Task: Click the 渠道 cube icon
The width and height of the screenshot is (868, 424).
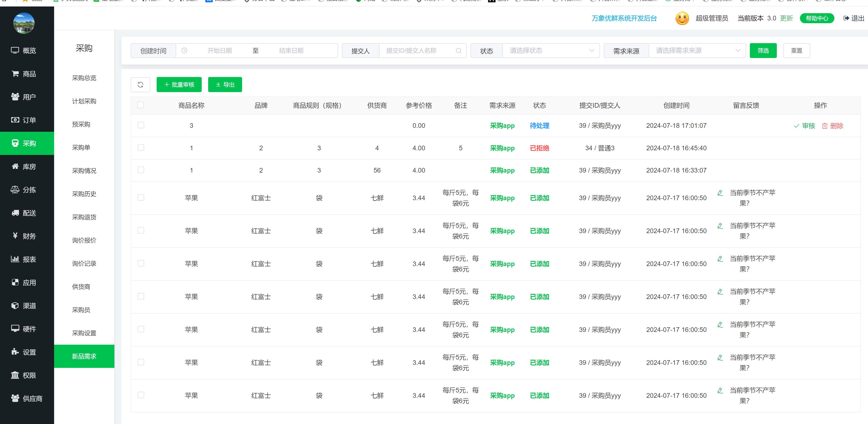Action: coord(15,305)
